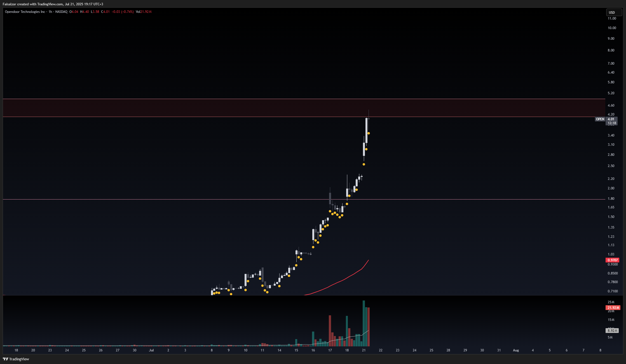Click the gray 8.92M volume average label
626x364 pixels.
pos(612,331)
